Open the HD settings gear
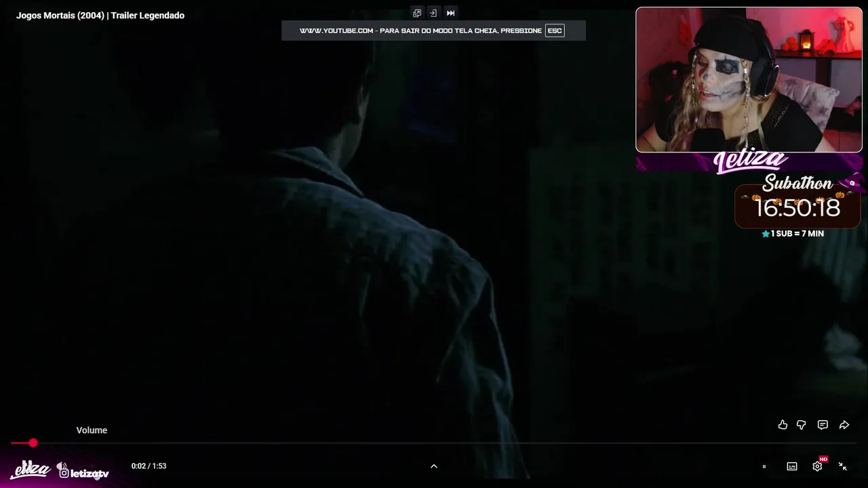 click(818, 466)
